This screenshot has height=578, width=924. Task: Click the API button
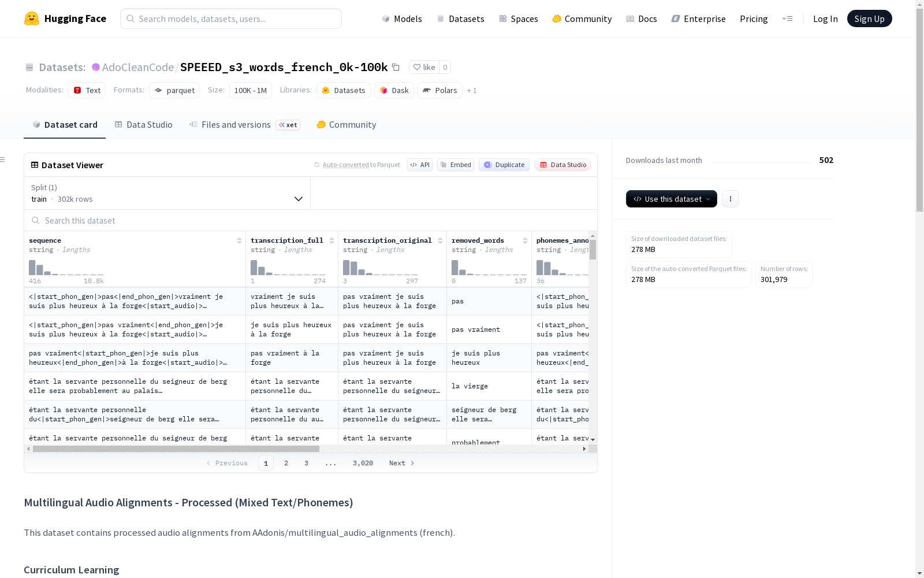(420, 165)
